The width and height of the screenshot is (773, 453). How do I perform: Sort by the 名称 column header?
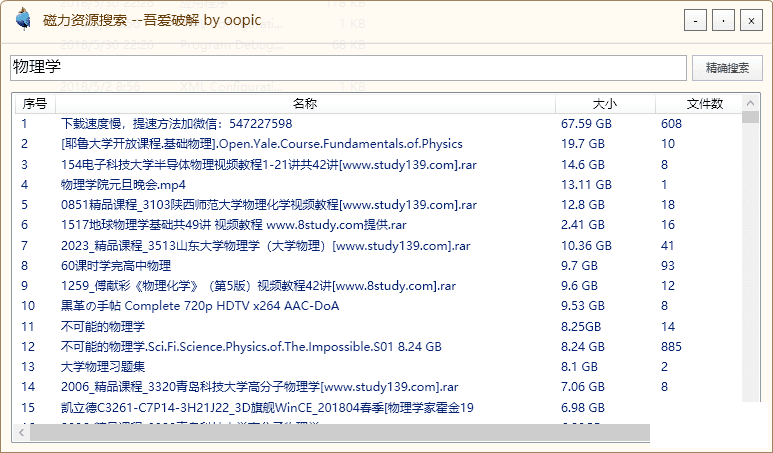(305, 104)
